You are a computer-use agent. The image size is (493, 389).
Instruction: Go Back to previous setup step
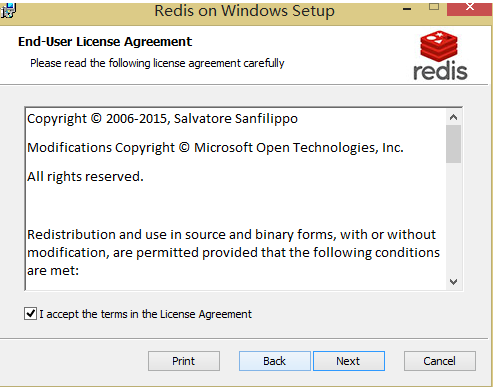[275, 361]
